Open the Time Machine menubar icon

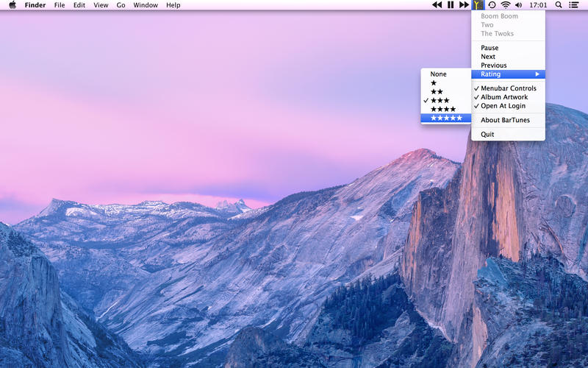tap(492, 5)
